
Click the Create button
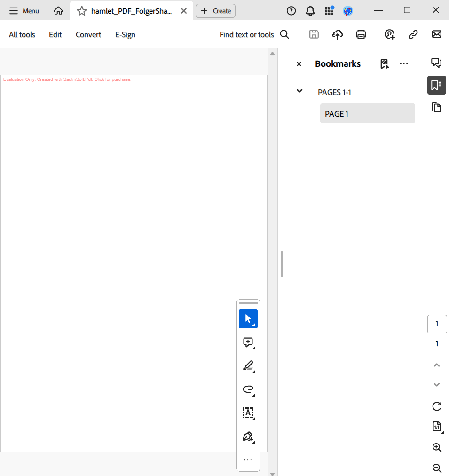[215, 10]
